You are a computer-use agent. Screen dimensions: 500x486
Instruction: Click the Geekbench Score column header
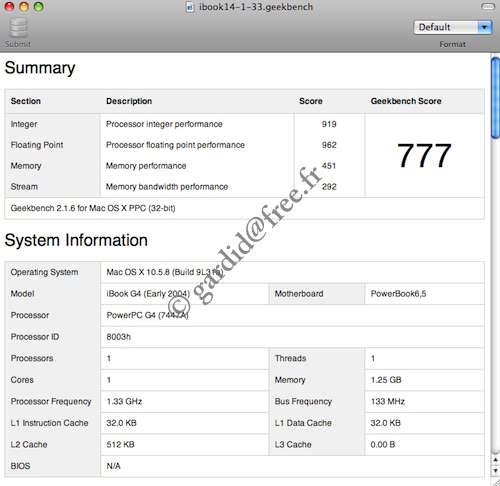tap(406, 101)
